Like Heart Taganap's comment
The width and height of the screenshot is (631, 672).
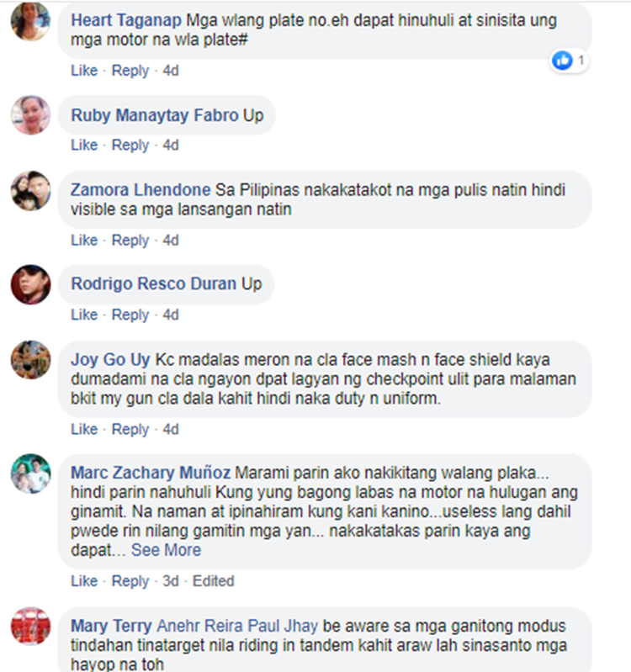84,71
